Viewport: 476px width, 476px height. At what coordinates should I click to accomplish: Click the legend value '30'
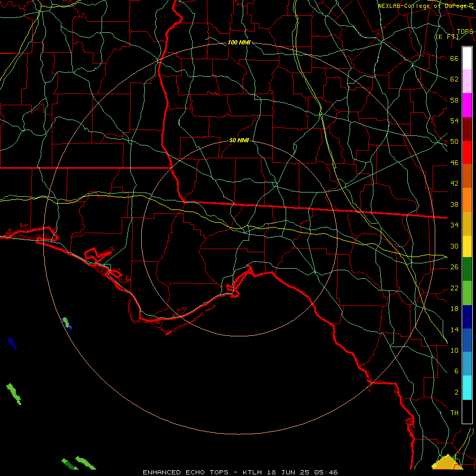coord(454,246)
